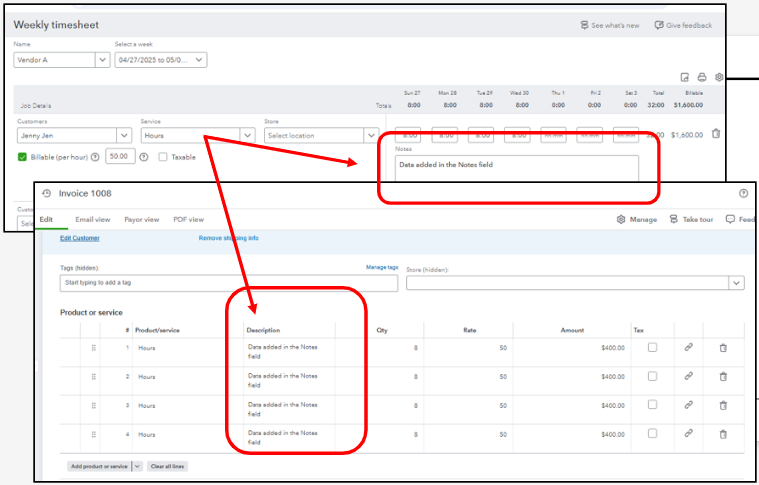Click the Feedback chat icon in invoice

click(x=730, y=219)
